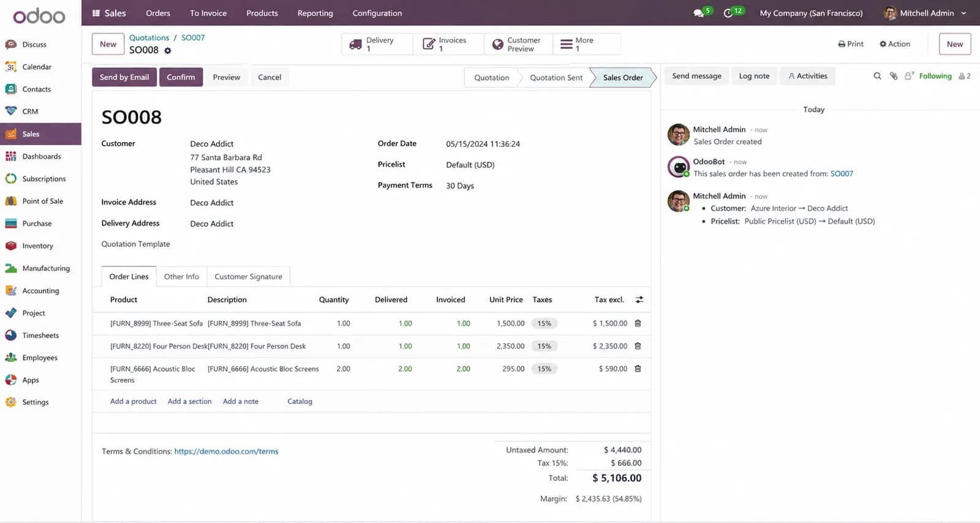Switch to the Other Info tab

(x=181, y=277)
